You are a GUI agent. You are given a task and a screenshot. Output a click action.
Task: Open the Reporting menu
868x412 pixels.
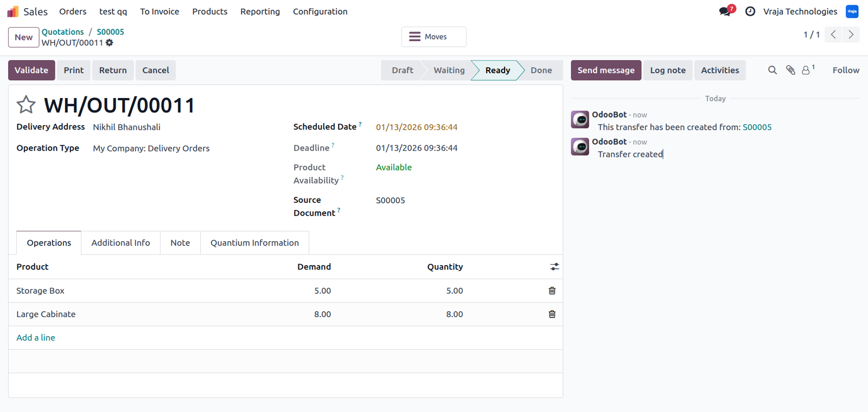coord(260,11)
